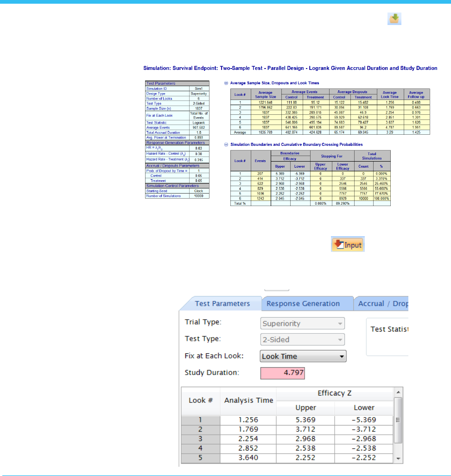Click the Test Statistic group label
The width and height of the screenshot is (451, 476).
[389, 329]
